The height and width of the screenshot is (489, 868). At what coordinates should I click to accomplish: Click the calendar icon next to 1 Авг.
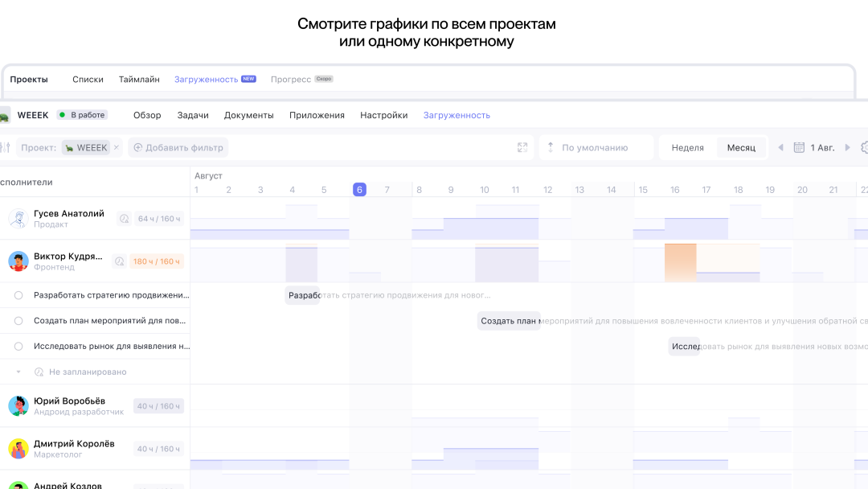(799, 147)
